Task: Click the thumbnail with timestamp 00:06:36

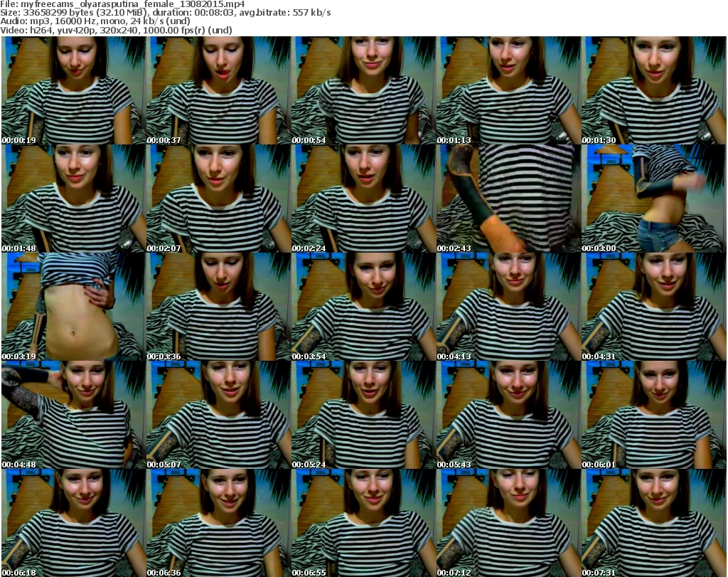Action: [218, 523]
